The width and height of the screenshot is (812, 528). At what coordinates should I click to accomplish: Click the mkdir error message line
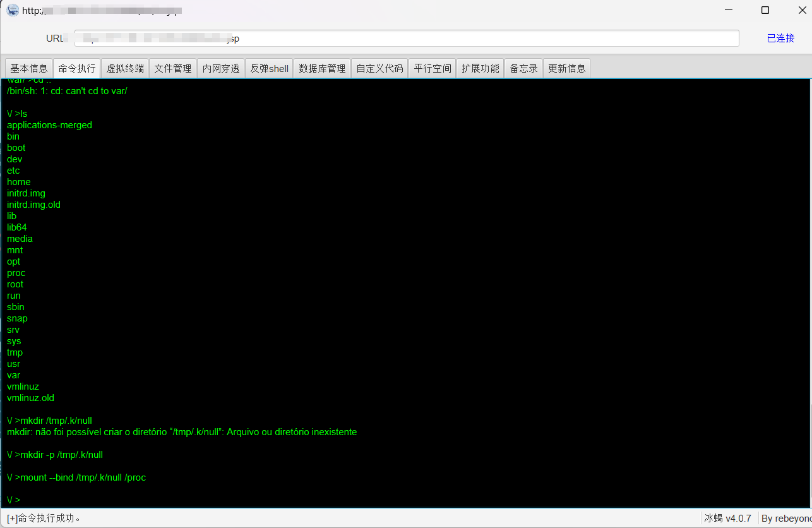[x=182, y=432]
